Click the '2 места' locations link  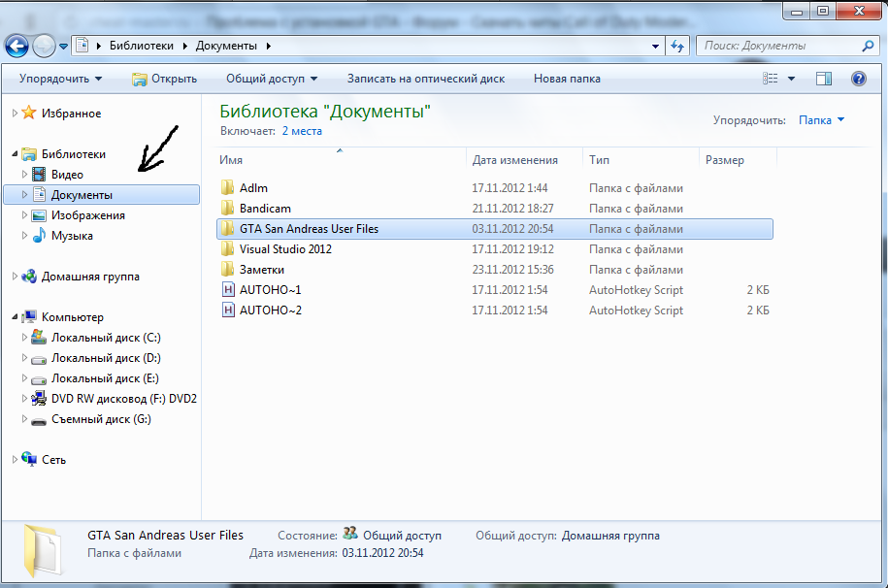301,130
